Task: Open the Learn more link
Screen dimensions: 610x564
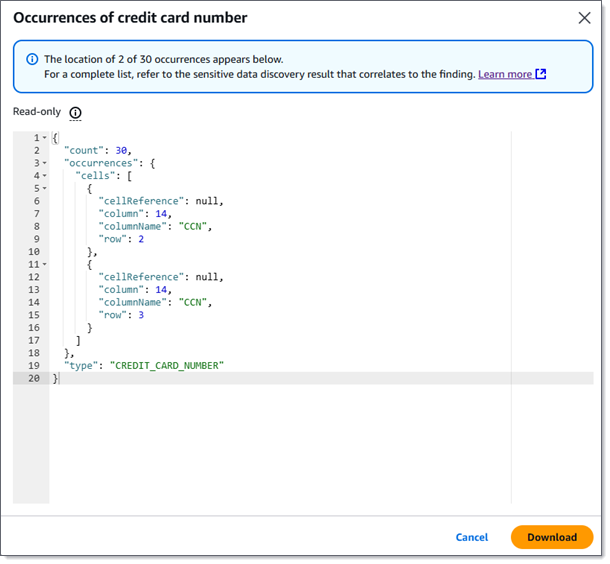Action: (504, 74)
